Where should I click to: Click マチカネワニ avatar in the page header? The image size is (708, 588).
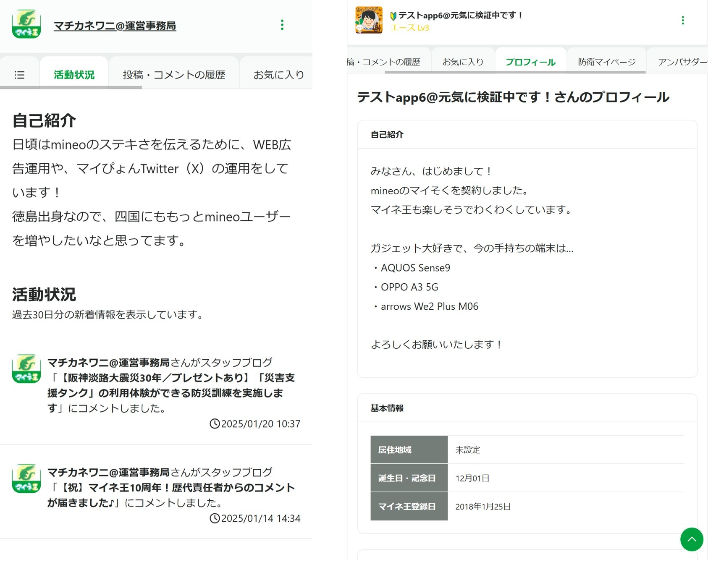pos(26,24)
